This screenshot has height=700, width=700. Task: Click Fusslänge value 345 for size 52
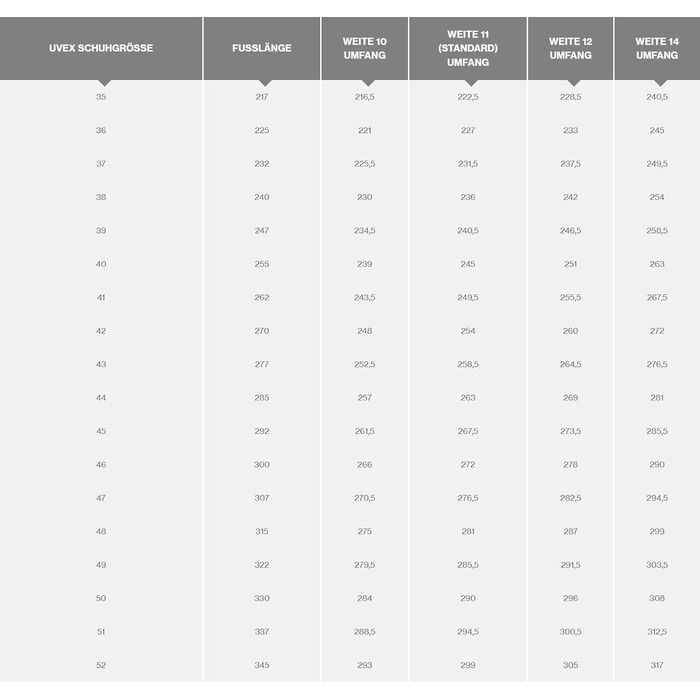262,665
